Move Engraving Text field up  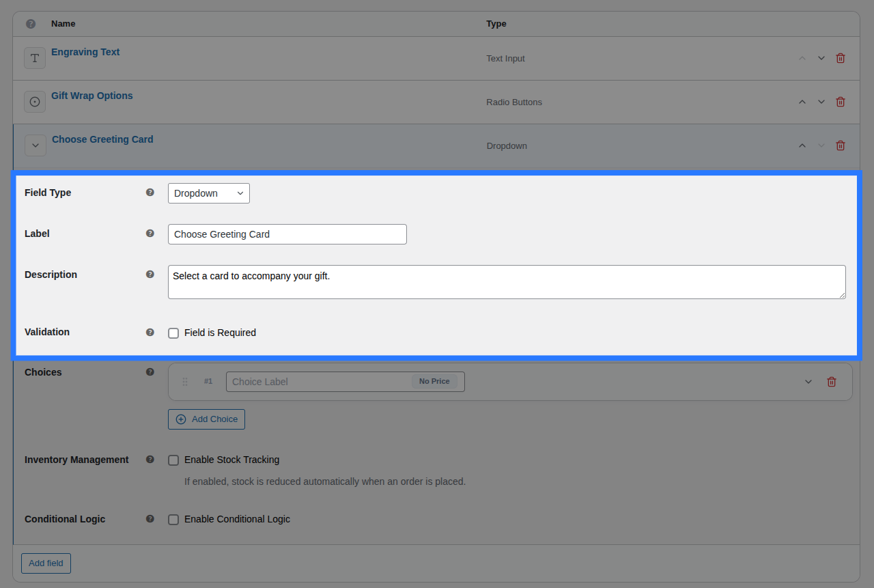pyautogui.click(x=802, y=58)
